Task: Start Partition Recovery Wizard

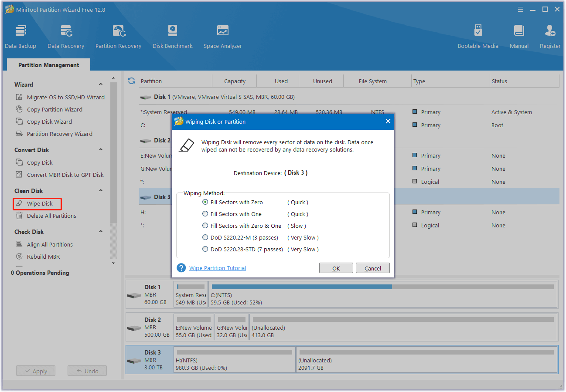Action: click(54, 134)
